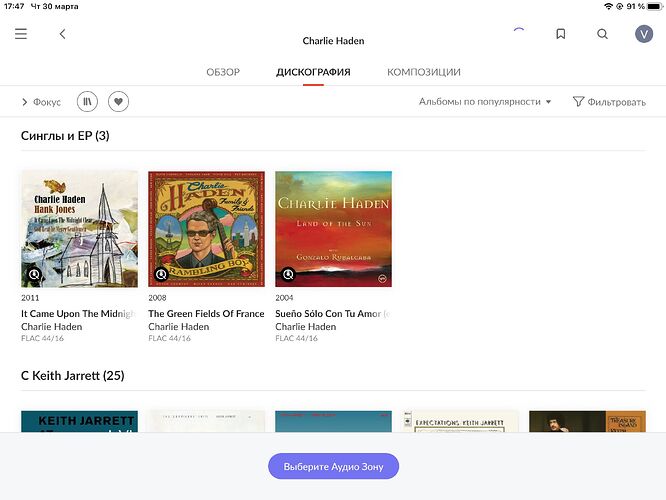Open Charlie Haden artist link under 2011 single
The width and height of the screenshot is (666, 500).
pyautogui.click(x=51, y=327)
